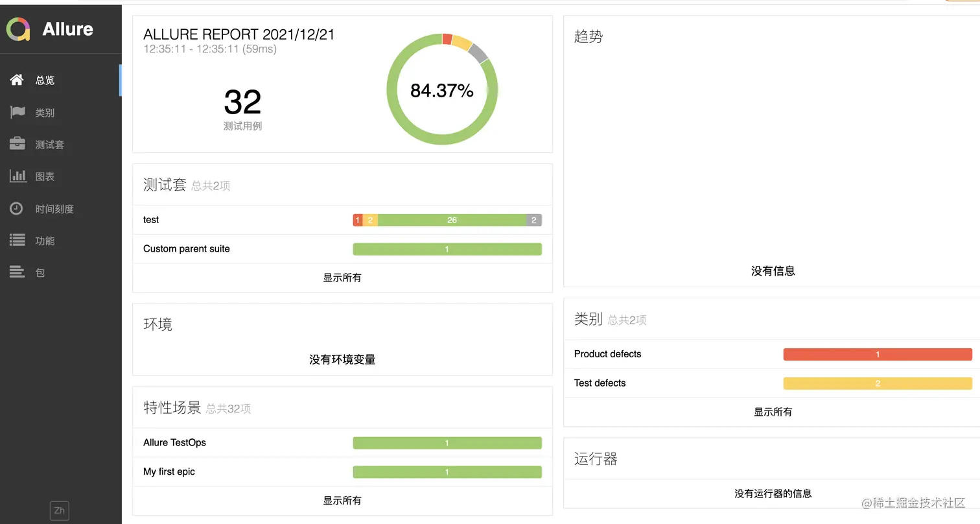Click the 没有运行器的信息 message

coord(773,494)
